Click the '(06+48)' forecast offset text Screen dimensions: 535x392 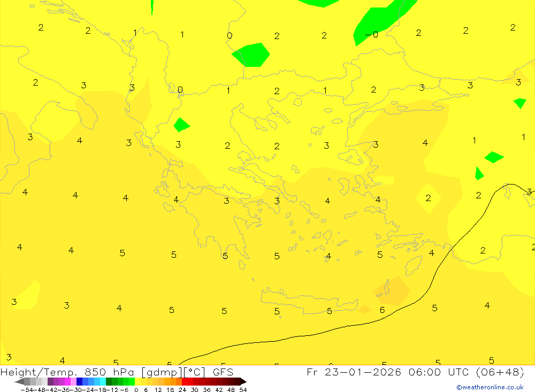500,372
